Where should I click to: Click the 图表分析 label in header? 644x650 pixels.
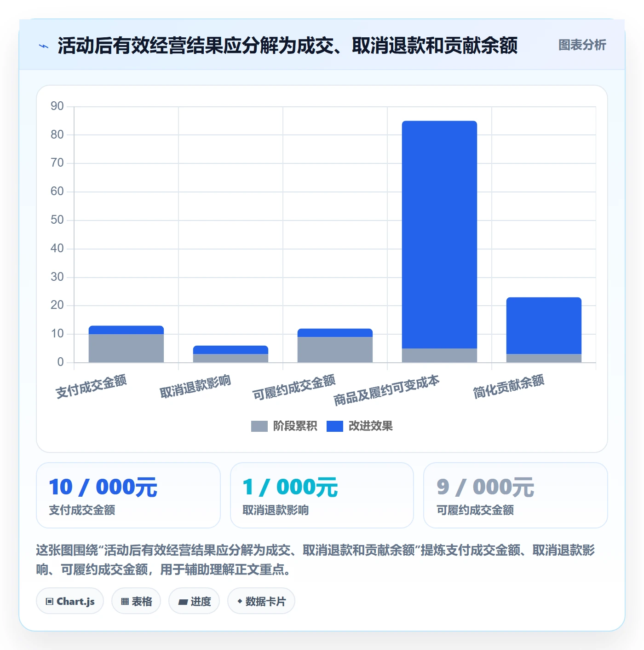pyautogui.click(x=582, y=45)
